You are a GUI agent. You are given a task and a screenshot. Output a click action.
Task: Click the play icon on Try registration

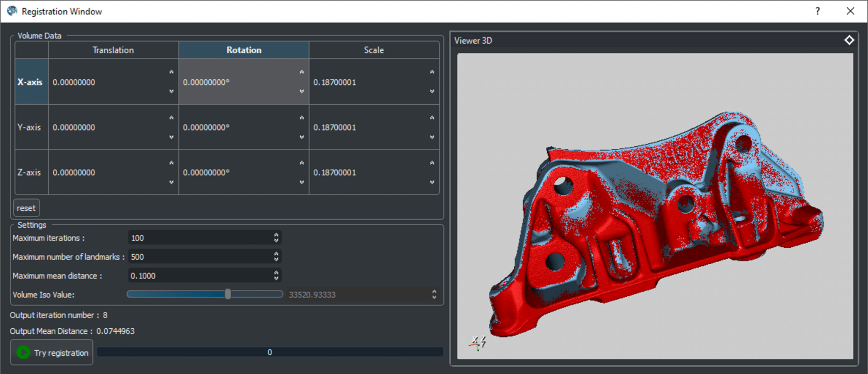point(24,352)
